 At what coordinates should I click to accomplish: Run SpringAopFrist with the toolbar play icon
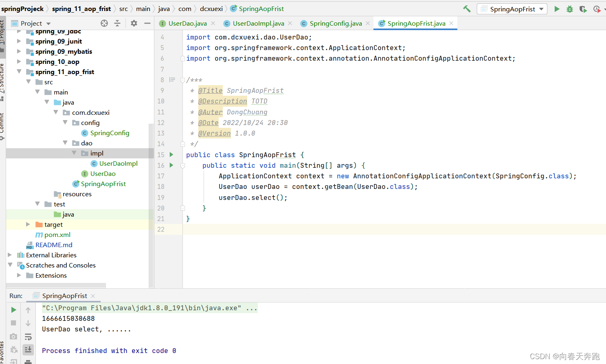[557, 9]
